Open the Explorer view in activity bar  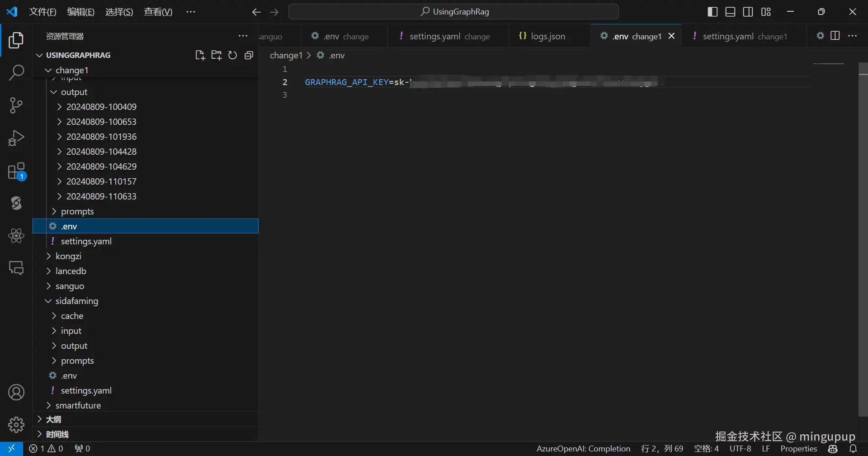(16, 40)
